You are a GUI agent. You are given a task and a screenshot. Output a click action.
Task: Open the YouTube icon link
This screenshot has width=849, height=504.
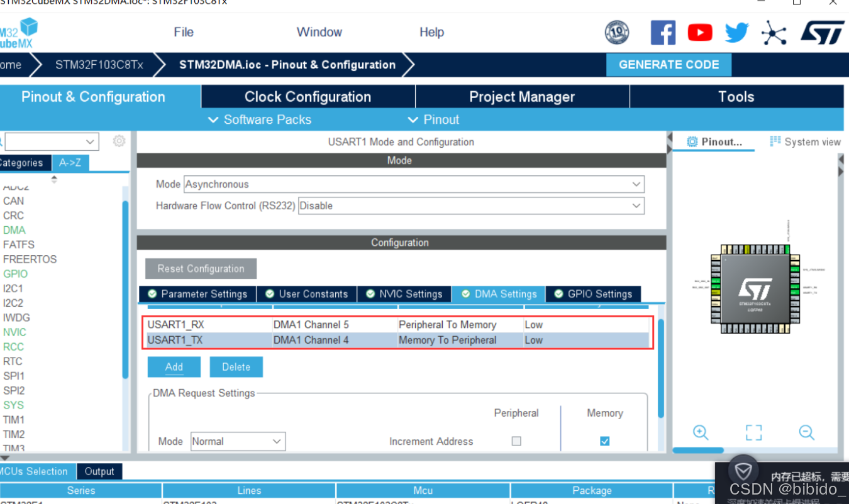click(700, 32)
